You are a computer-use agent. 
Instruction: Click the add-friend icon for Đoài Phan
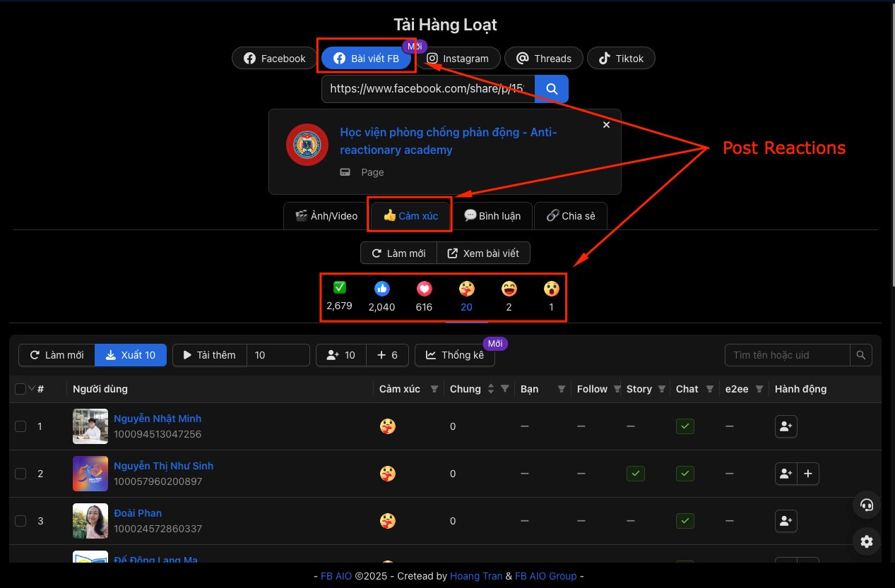coord(786,521)
